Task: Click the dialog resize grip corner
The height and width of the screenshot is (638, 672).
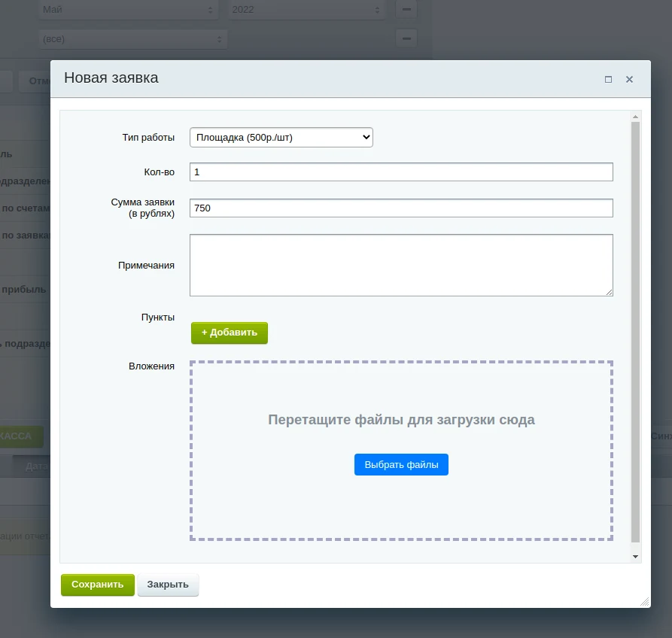Action: point(645,602)
